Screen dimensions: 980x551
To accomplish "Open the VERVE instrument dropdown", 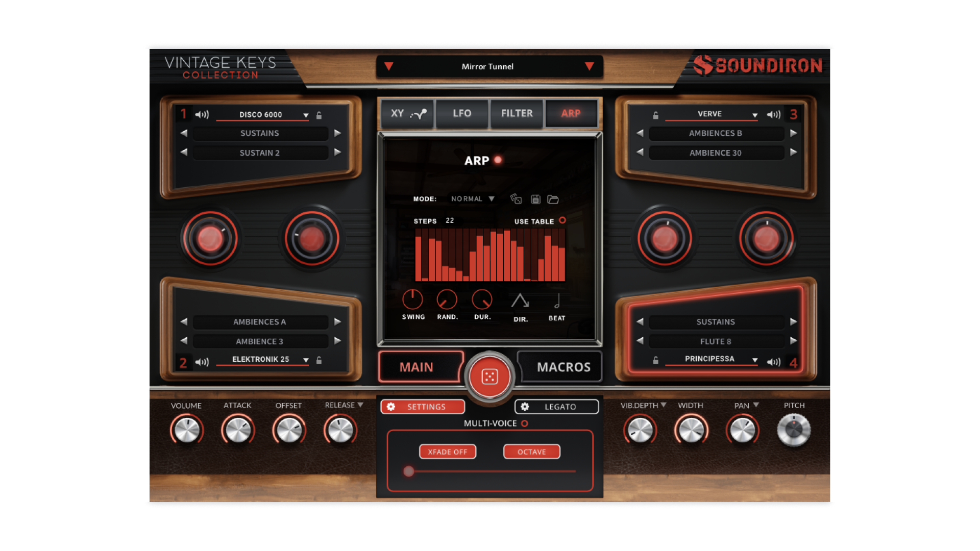I will (x=710, y=114).
